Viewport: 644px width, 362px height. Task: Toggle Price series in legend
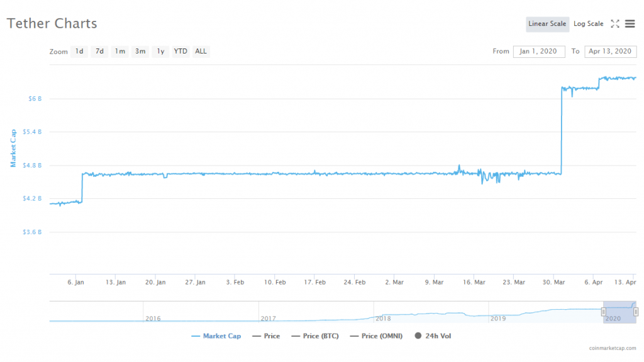[267, 336]
